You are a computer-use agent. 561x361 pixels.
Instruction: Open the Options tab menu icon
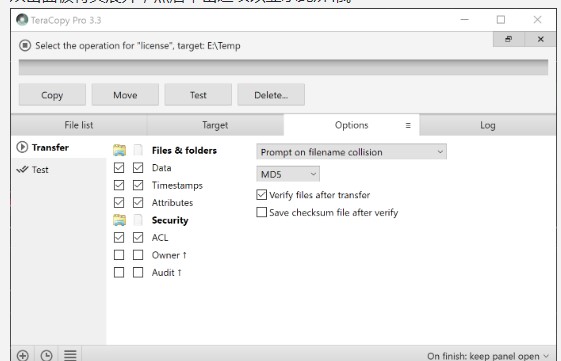408,125
